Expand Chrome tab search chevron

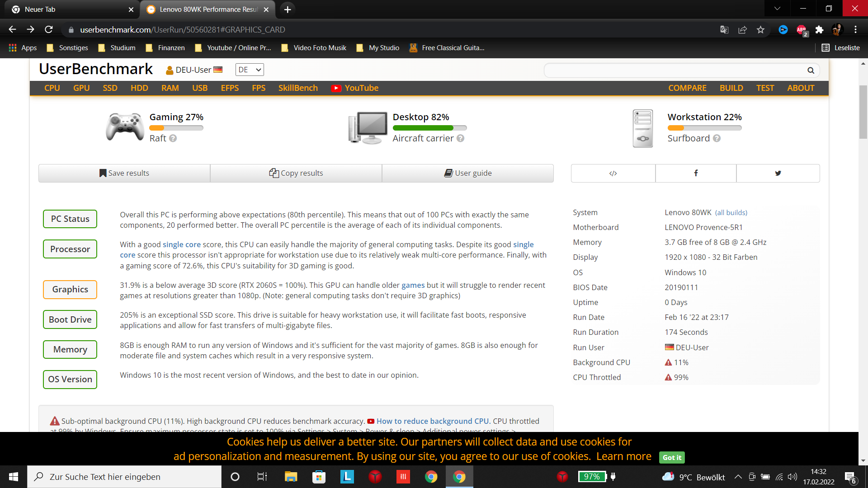pos(777,9)
